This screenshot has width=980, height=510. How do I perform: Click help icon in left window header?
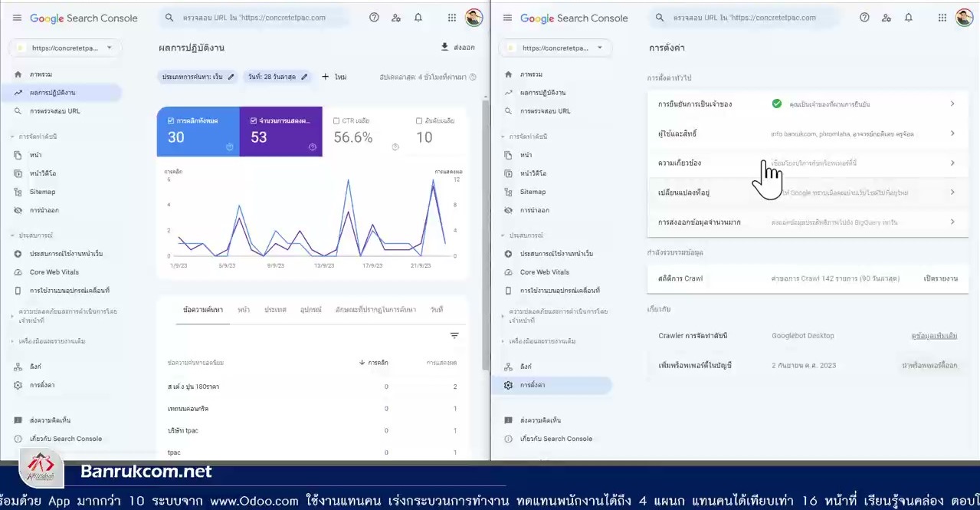coord(374,18)
